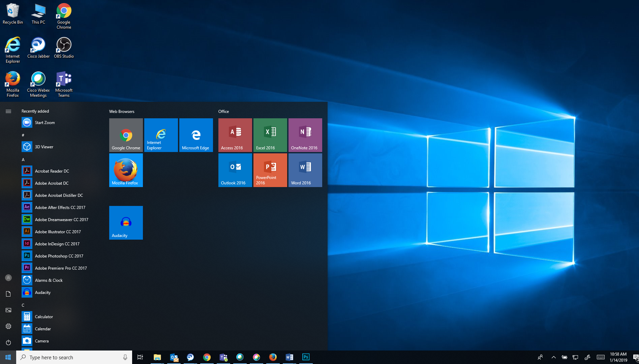Open Microsoft Teams desktop shortcut

(64, 84)
